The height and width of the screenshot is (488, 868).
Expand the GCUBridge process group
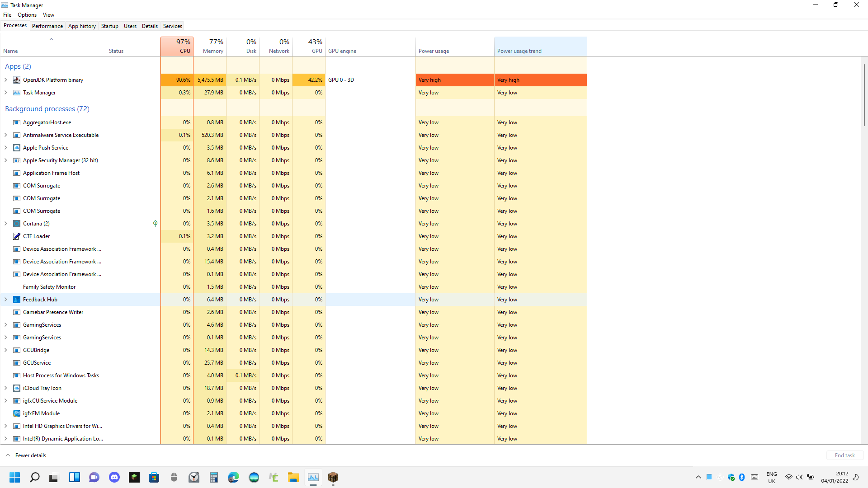tap(6, 350)
